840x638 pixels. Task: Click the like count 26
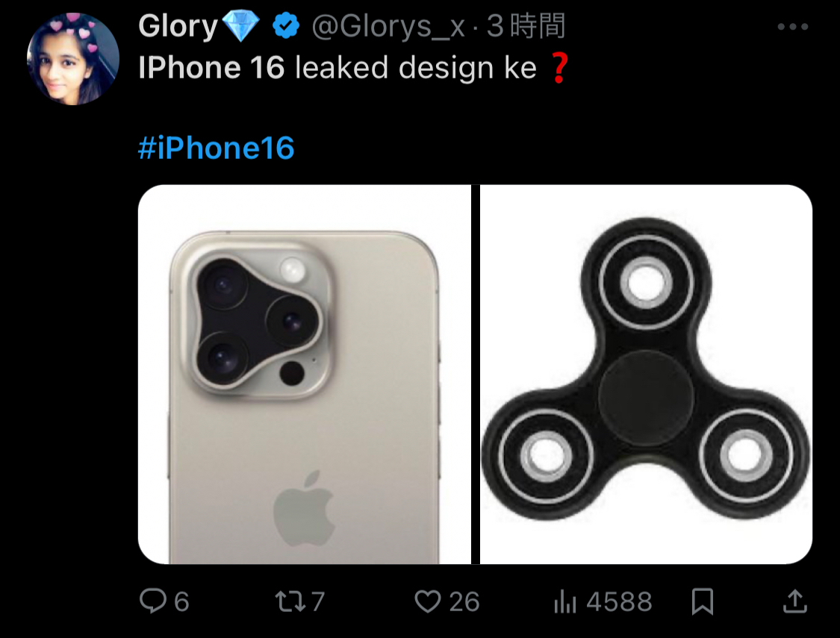tap(464, 601)
